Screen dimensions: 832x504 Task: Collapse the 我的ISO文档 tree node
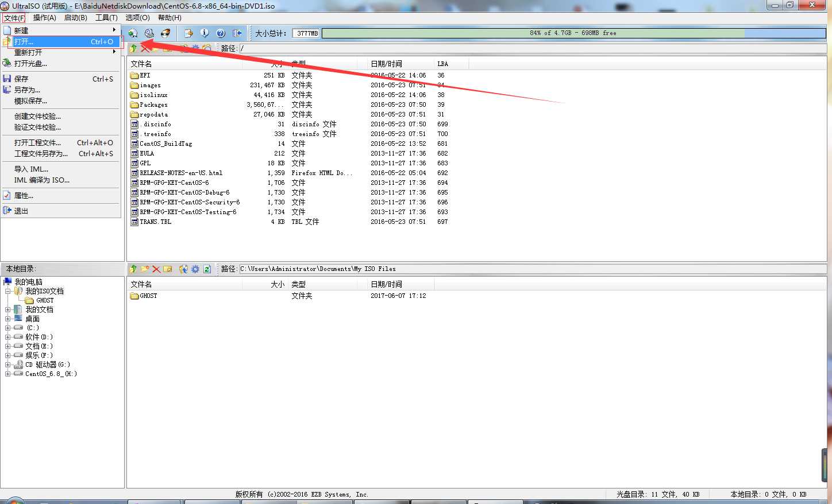pyautogui.click(x=8, y=291)
